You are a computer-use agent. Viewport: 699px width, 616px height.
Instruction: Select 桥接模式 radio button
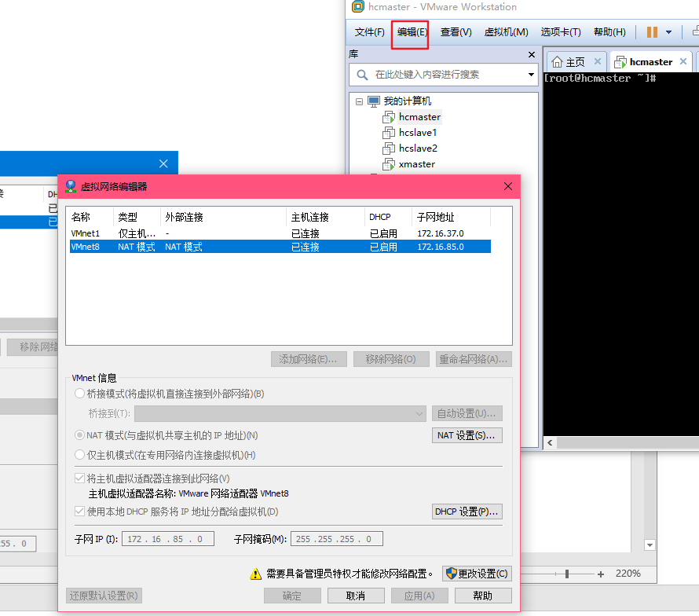tap(80, 394)
